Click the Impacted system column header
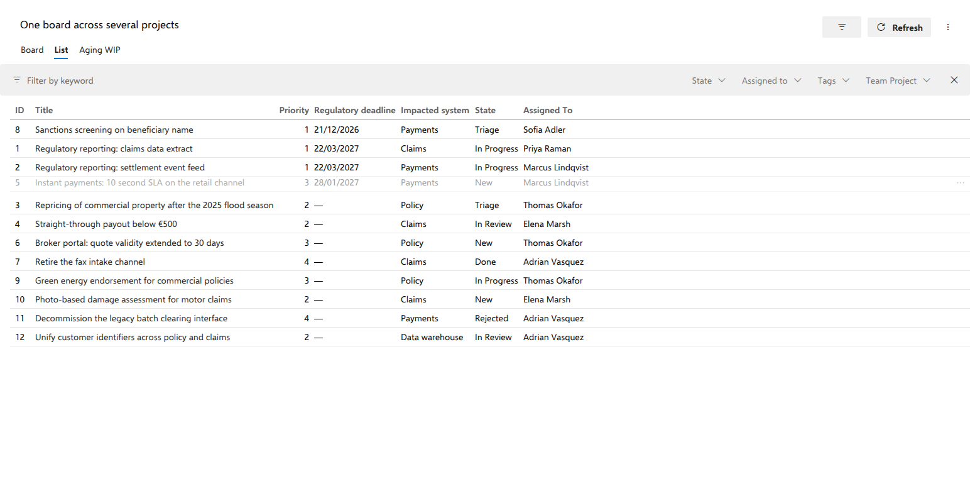 (x=435, y=110)
